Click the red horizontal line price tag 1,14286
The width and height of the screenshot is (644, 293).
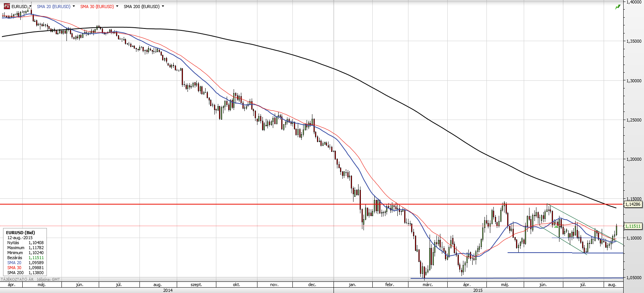(x=633, y=204)
